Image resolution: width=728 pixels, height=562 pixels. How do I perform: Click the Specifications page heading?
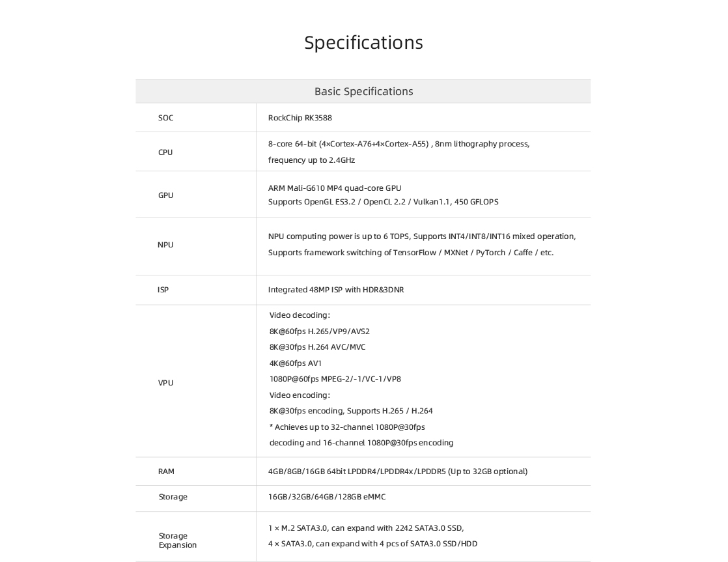(363, 43)
